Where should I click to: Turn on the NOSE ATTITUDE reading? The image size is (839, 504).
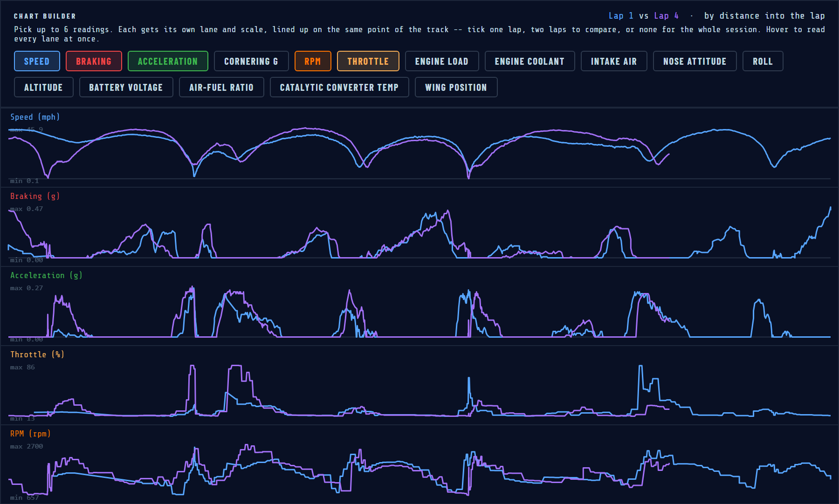(695, 61)
